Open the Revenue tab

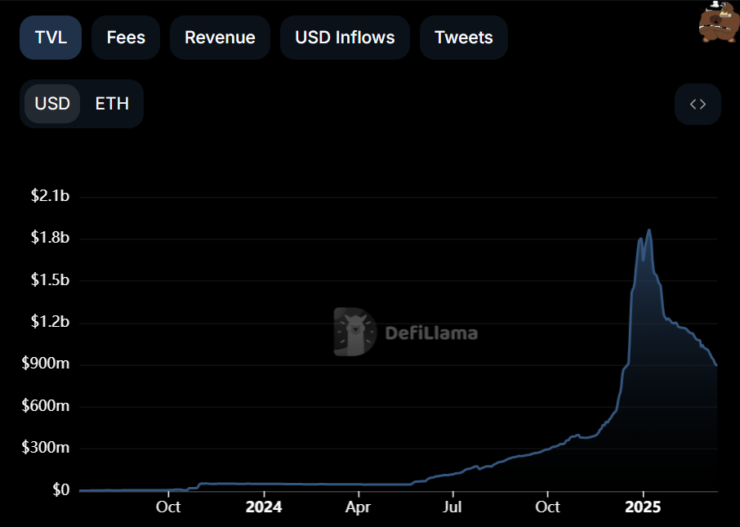pyautogui.click(x=220, y=38)
